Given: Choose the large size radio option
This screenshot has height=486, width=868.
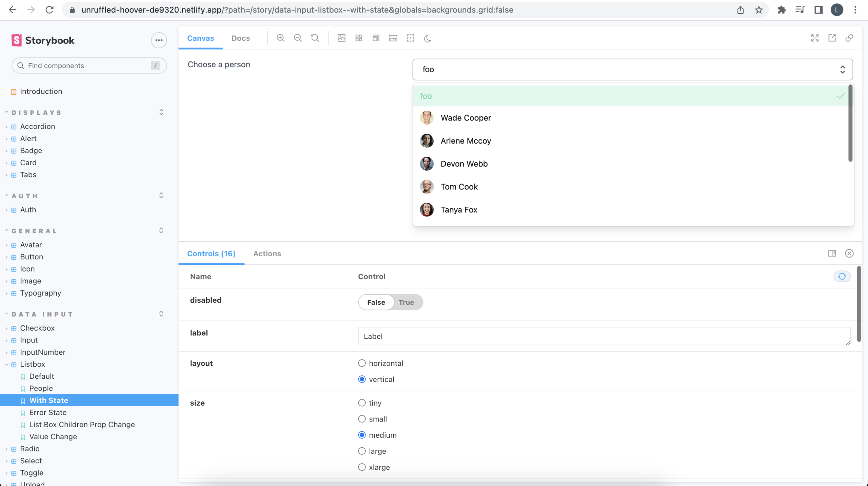Looking at the screenshot, I should click(x=362, y=451).
